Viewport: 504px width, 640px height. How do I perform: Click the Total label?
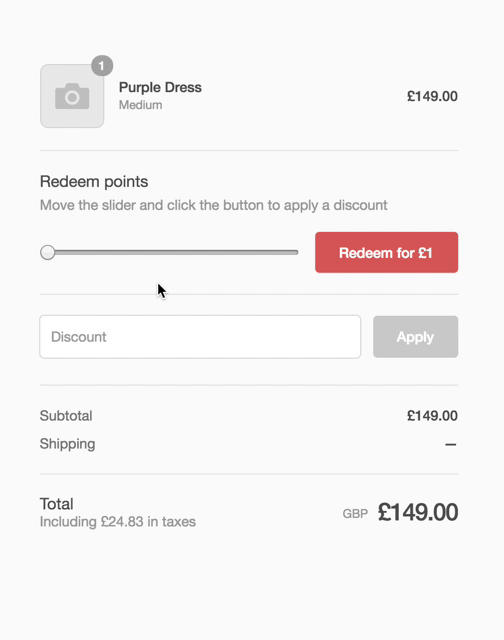click(57, 504)
